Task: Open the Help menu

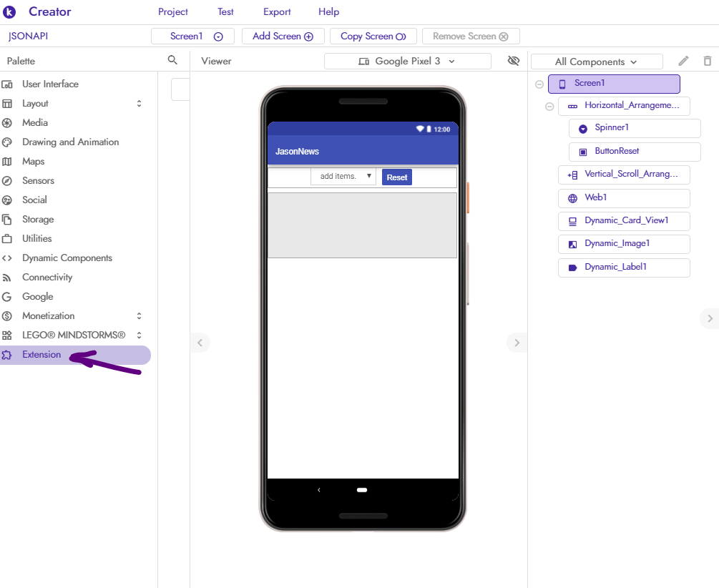Action: coord(329,12)
